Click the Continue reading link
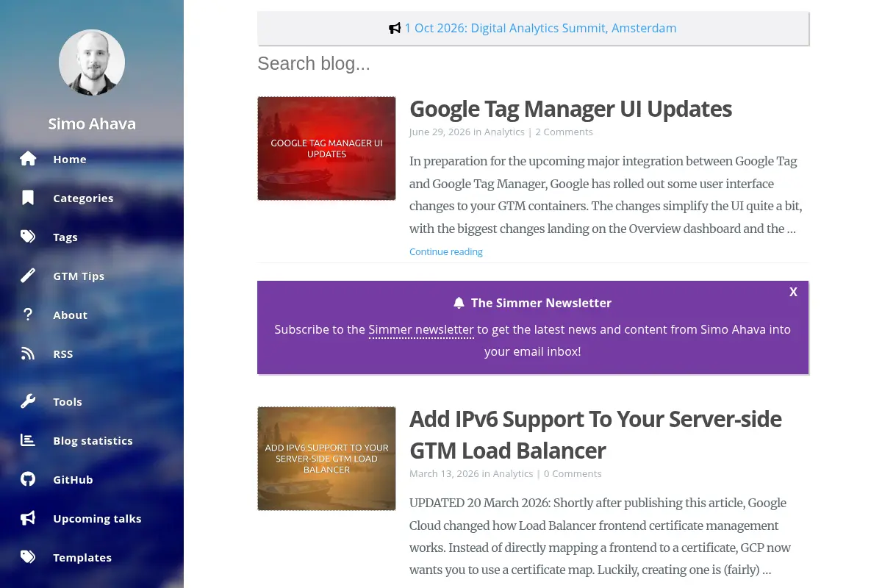The height and width of the screenshot is (588, 882). 446,251
